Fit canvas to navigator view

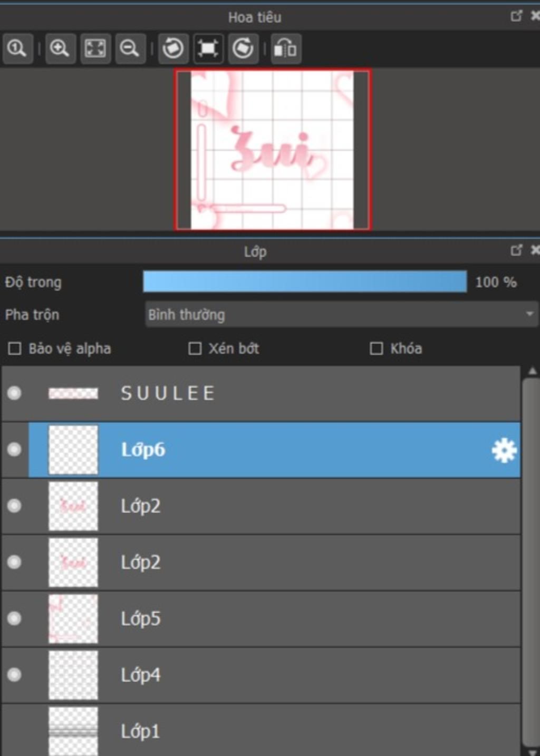pyautogui.click(x=95, y=49)
